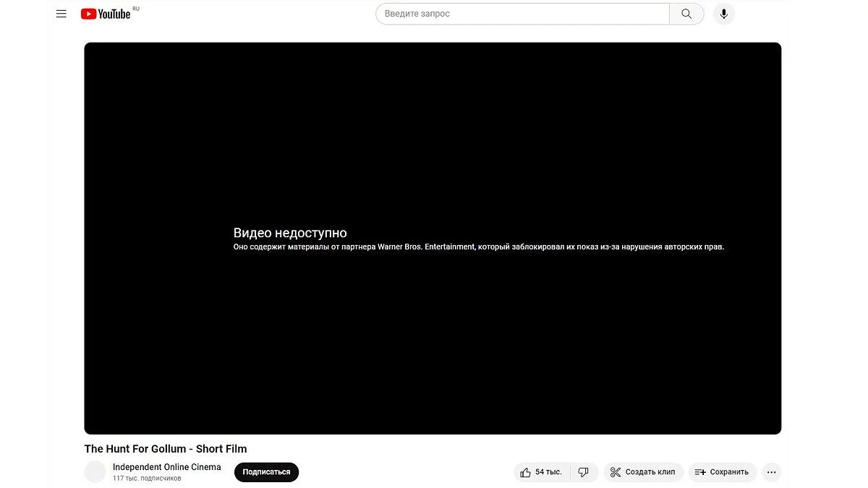Open the hamburger guide menu

click(x=61, y=14)
